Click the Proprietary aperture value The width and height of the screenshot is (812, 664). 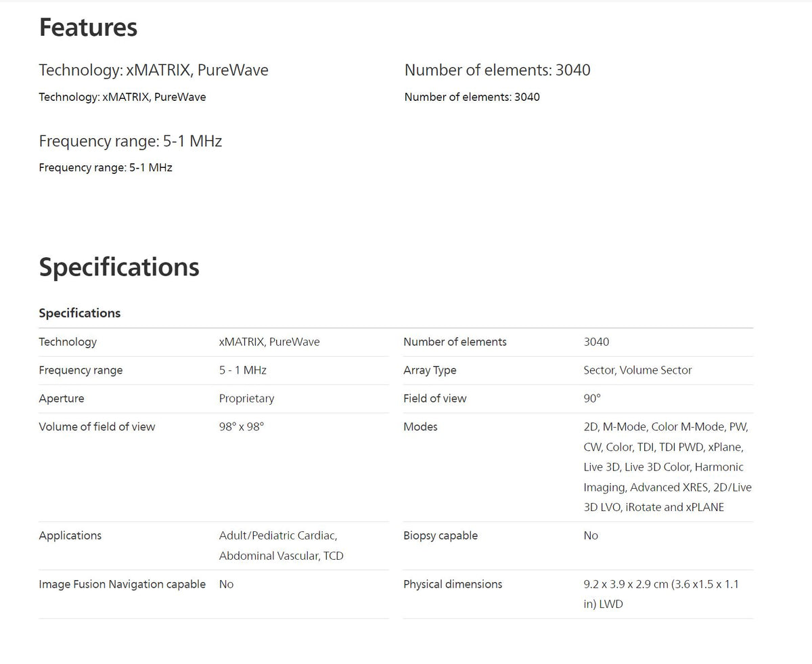click(x=246, y=399)
